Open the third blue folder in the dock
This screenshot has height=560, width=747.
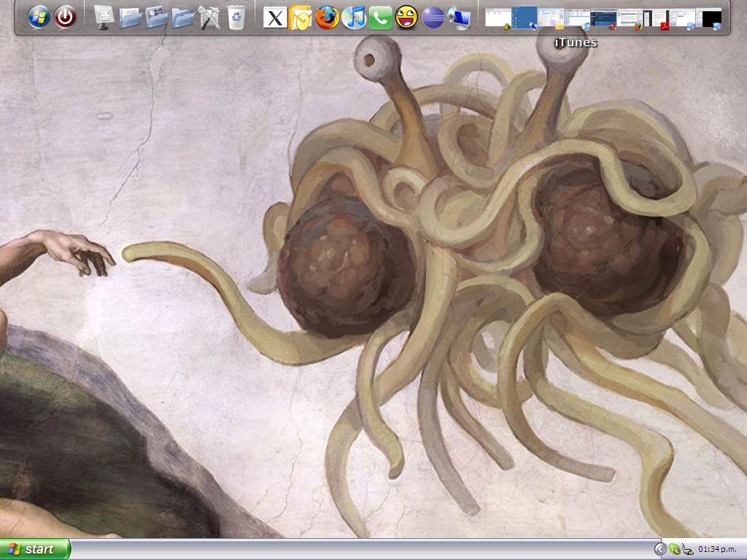183,18
